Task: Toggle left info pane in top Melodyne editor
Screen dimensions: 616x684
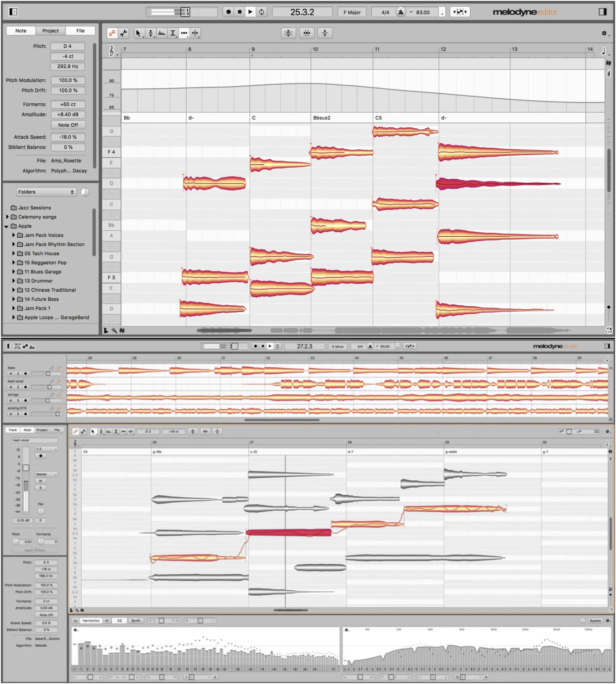Action: click(x=13, y=12)
